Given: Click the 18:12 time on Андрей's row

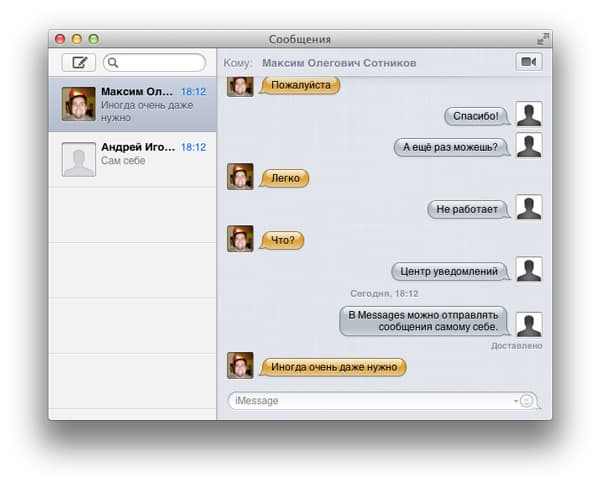Looking at the screenshot, I should (x=193, y=147).
